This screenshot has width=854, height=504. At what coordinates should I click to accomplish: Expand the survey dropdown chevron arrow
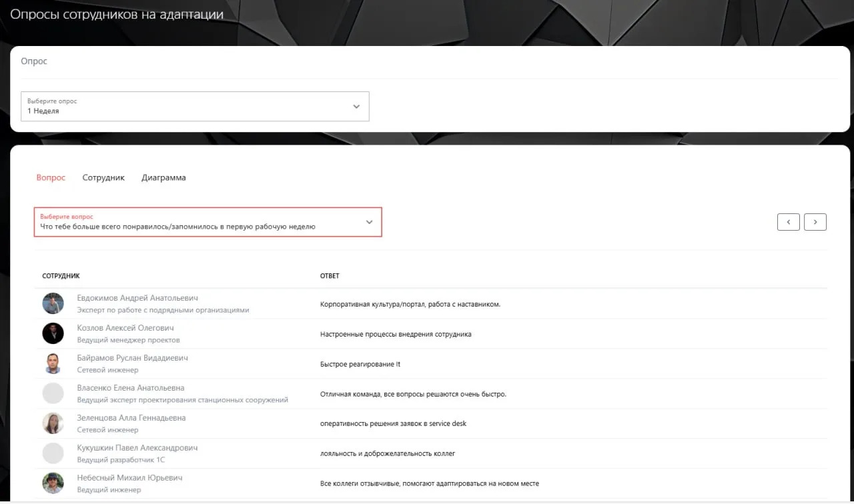(x=356, y=107)
